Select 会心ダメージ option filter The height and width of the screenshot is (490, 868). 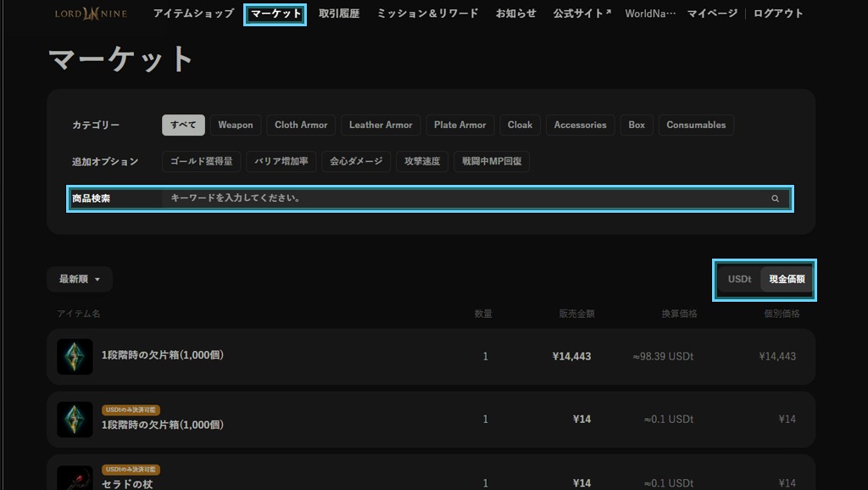(356, 161)
